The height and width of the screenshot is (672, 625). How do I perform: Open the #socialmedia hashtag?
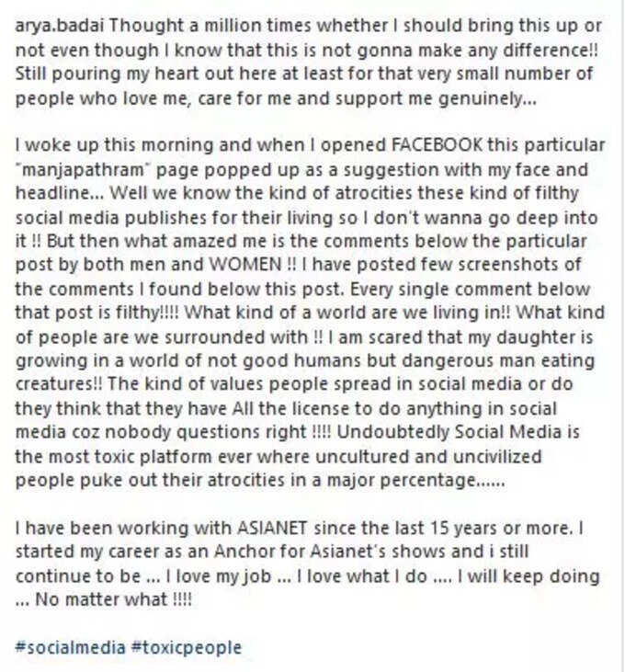tap(70, 647)
